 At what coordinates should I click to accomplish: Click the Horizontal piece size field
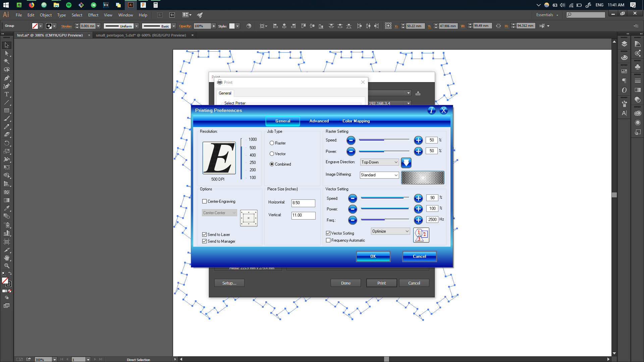pos(303,203)
